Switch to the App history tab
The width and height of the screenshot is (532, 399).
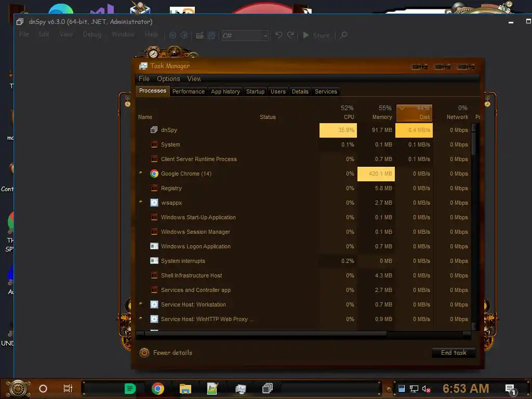click(x=225, y=91)
